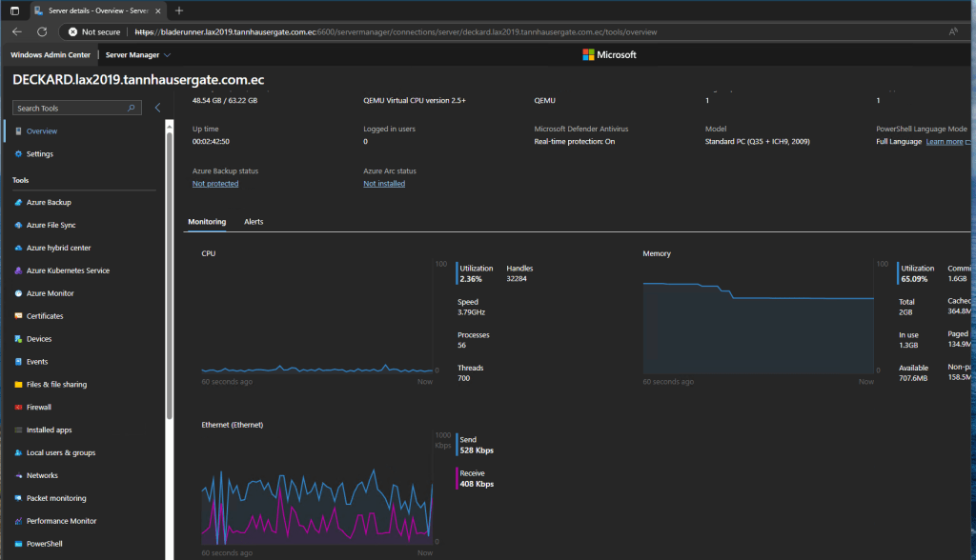Expand the Server Manager dropdown
The height and width of the screenshot is (560, 976).
(x=138, y=55)
